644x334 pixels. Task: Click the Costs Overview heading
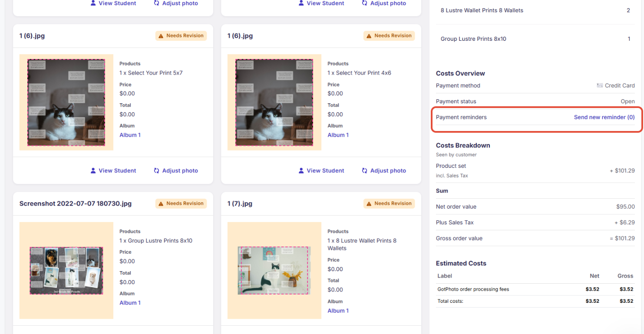click(x=460, y=73)
